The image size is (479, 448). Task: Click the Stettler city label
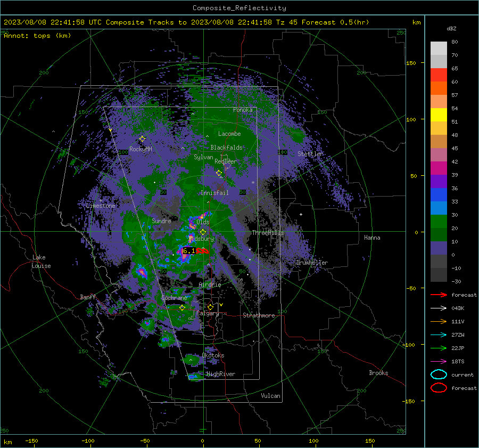click(310, 154)
